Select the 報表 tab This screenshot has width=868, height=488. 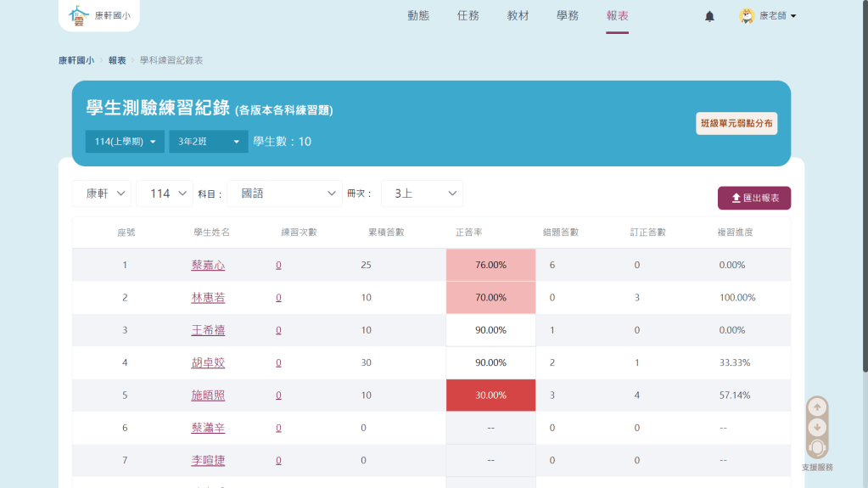617,16
